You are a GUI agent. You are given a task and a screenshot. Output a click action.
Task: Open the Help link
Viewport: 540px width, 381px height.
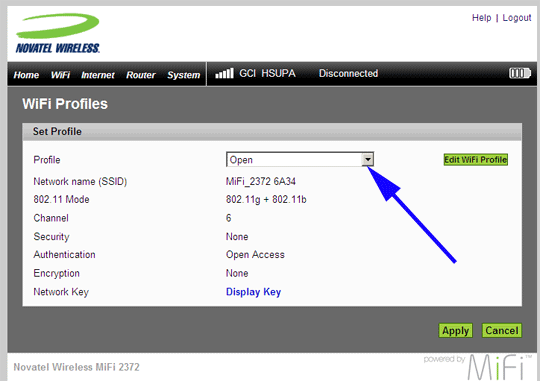[481, 18]
